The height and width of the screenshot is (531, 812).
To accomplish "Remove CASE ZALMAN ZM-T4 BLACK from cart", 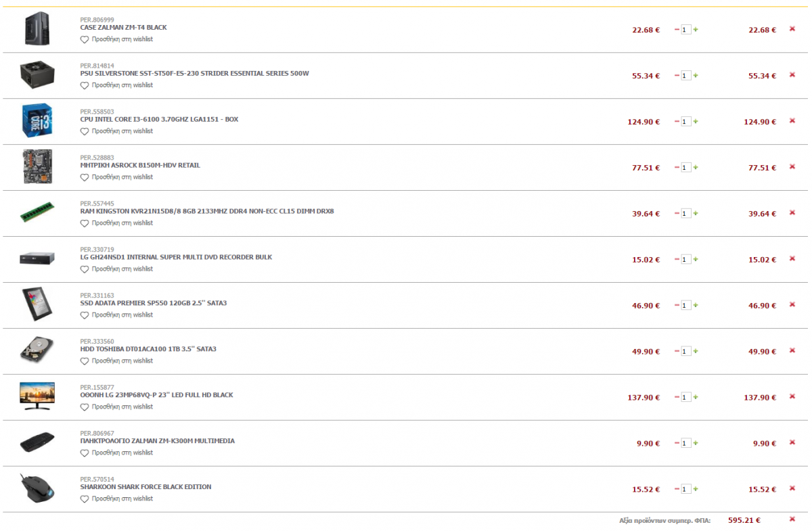I will 792,29.
